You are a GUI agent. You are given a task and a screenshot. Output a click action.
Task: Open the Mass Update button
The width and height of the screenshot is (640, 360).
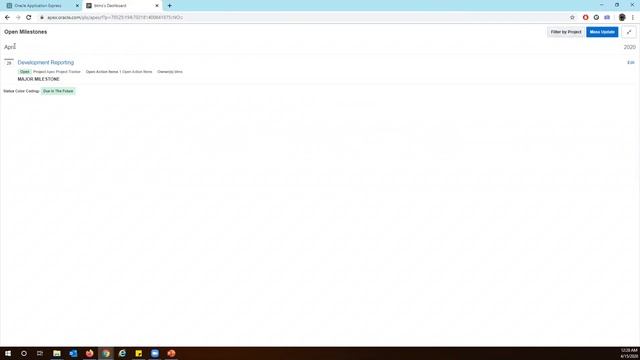click(x=602, y=32)
